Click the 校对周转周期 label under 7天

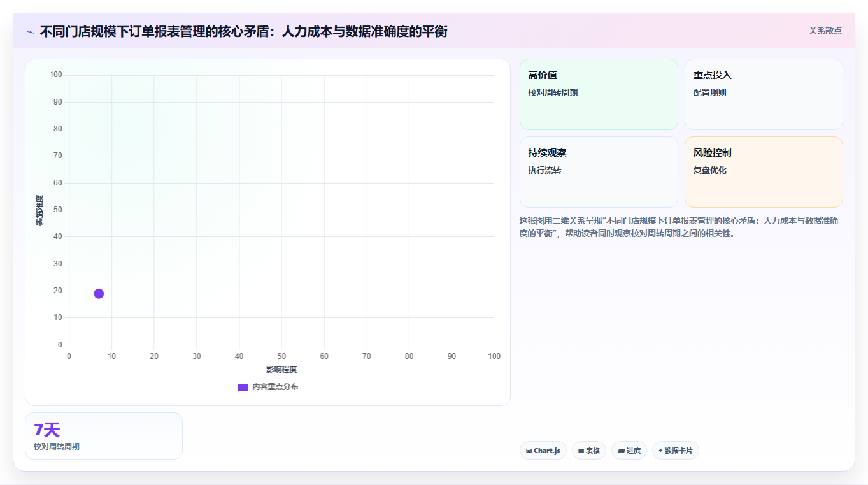[x=57, y=447]
